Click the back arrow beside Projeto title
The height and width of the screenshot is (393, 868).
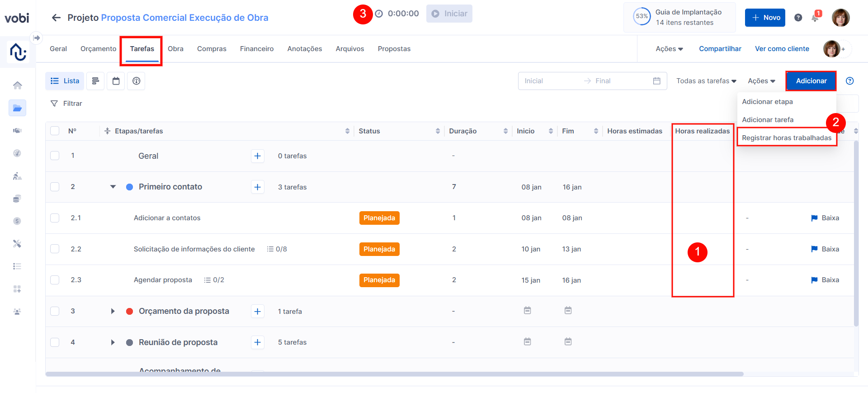point(56,18)
